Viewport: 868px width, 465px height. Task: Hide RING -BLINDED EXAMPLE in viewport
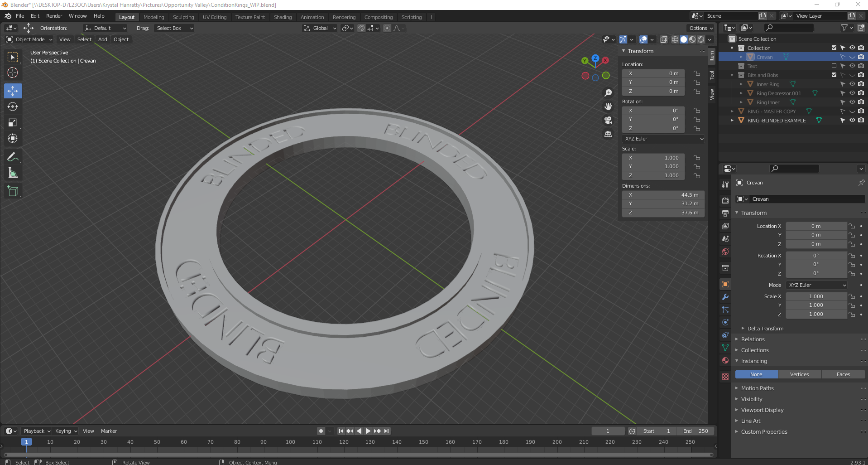pyautogui.click(x=852, y=121)
